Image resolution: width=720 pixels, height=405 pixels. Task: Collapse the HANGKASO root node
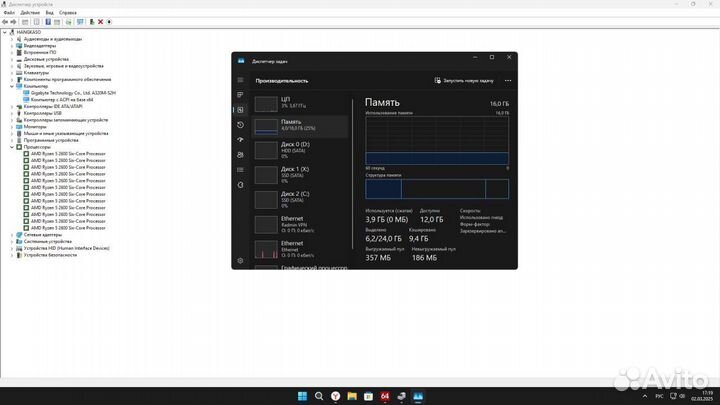(x=5, y=32)
